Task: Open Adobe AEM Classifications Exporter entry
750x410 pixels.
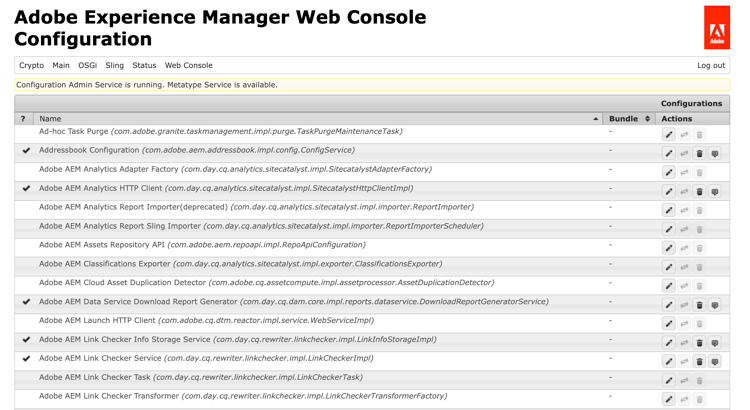Action: pyautogui.click(x=240, y=264)
